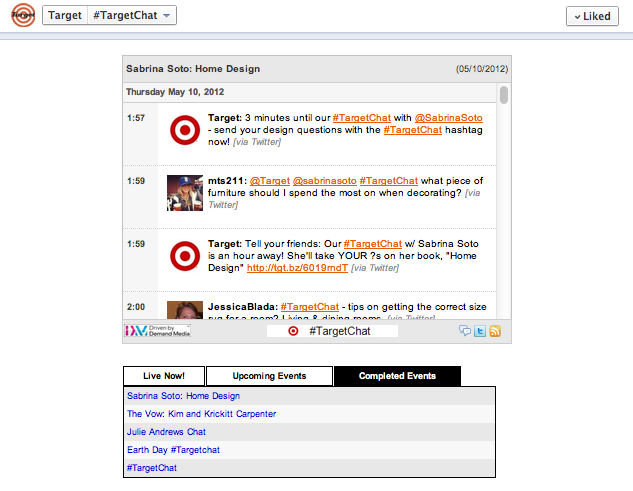Viewport: 633px width, 491px height.
Task: Open the #TargetChat completed event link
Action: [152, 468]
